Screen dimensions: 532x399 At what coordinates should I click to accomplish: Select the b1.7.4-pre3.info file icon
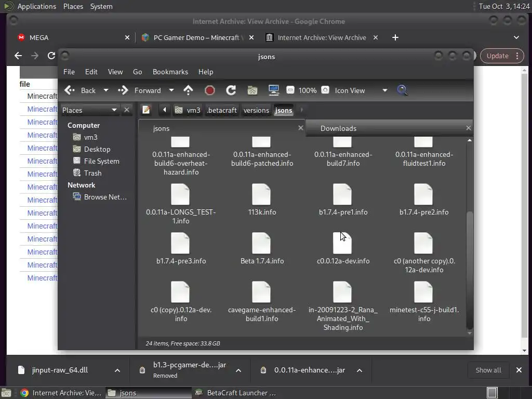[x=180, y=243]
